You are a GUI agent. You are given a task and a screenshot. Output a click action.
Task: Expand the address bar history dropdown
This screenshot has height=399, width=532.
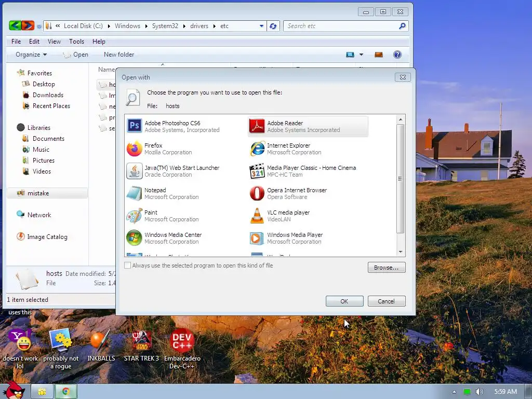[261, 26]
